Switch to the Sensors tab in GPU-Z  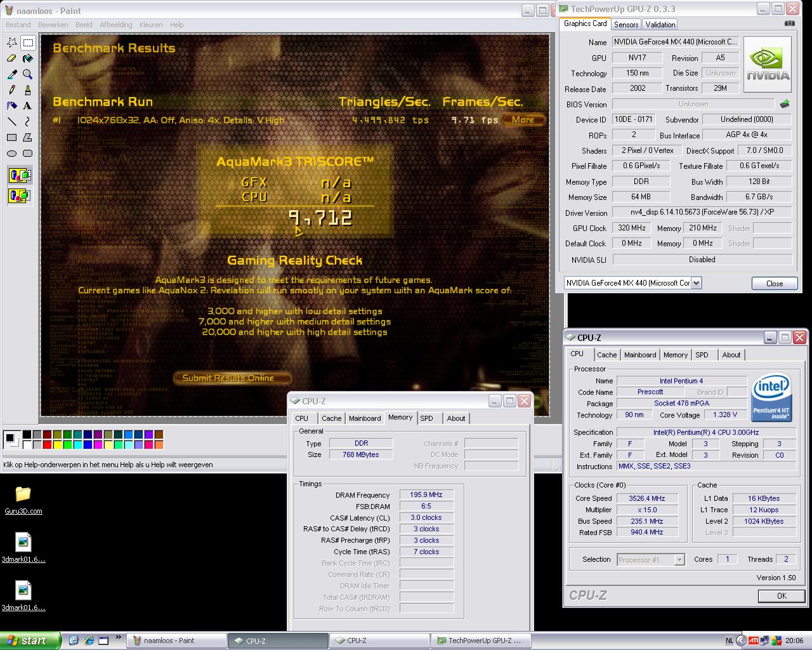(x=626, y=25)
